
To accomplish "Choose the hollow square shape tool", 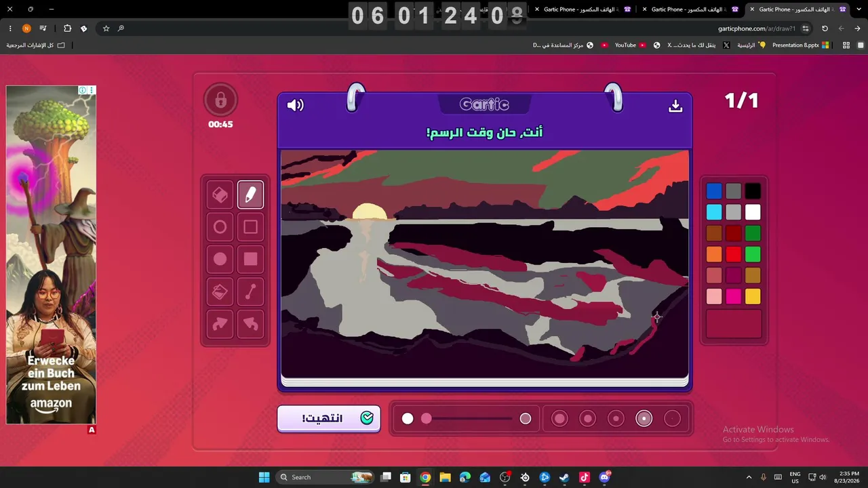I will 250,227.
